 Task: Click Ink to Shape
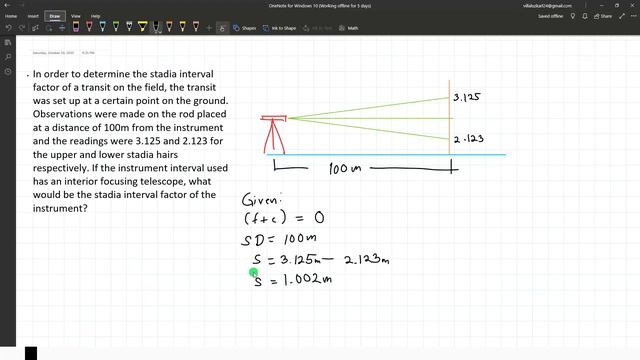(280, 28)
